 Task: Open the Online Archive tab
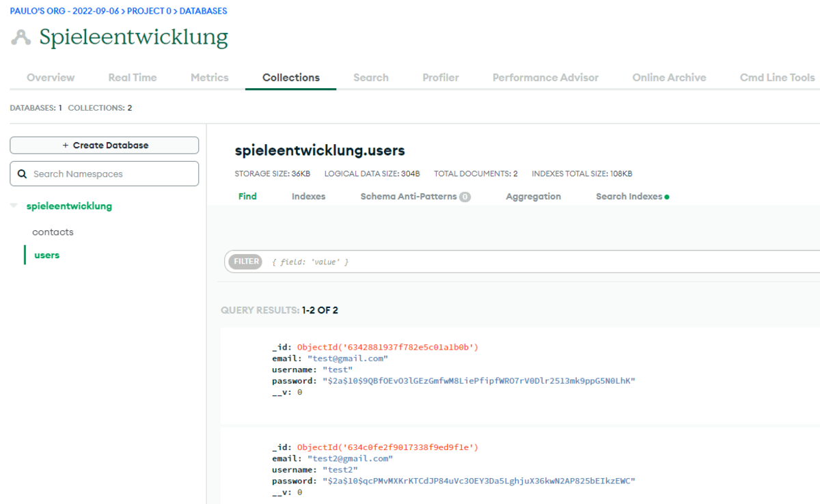point(669,78)
